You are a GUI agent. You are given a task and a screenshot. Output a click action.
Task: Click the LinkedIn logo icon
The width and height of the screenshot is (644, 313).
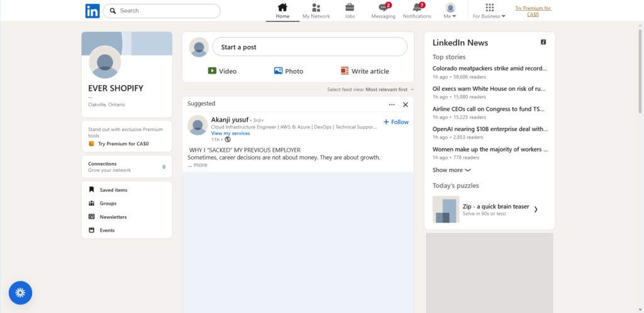pos(92,11)
